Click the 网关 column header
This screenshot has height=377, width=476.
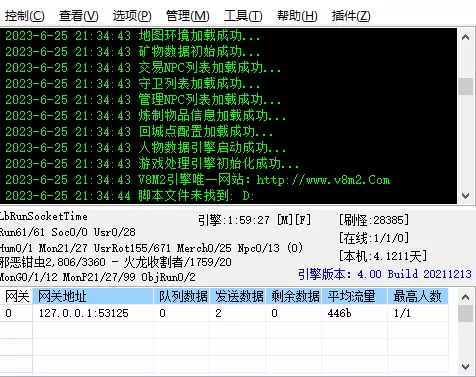pos(16,296)
